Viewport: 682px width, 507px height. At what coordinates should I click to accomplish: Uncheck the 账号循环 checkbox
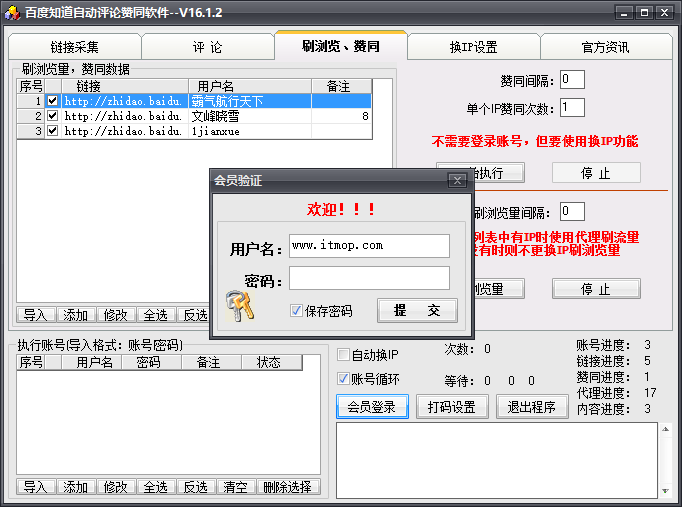click(x=343, y=379)
